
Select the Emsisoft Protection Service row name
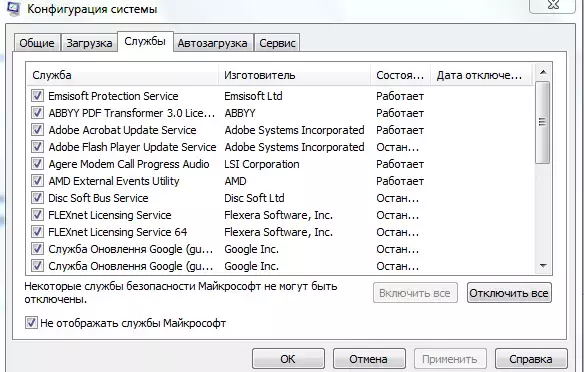pyautogui.click(x=113, y=96)
